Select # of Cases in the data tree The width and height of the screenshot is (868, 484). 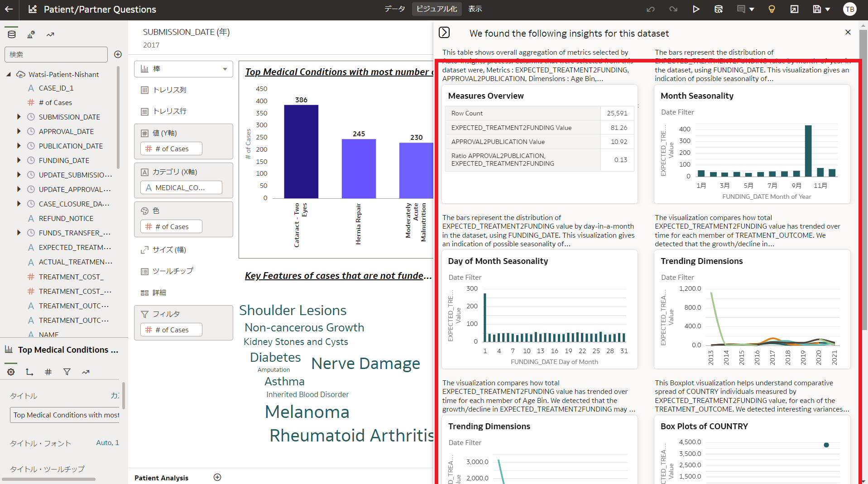55,102
